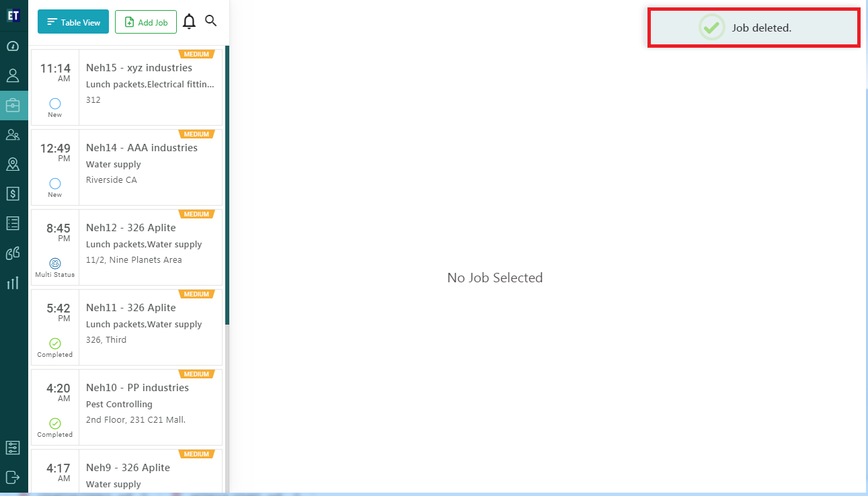This screenshot has height=496, width=868.
Task: Open the single user icon in sidebar
Action: 13,75
